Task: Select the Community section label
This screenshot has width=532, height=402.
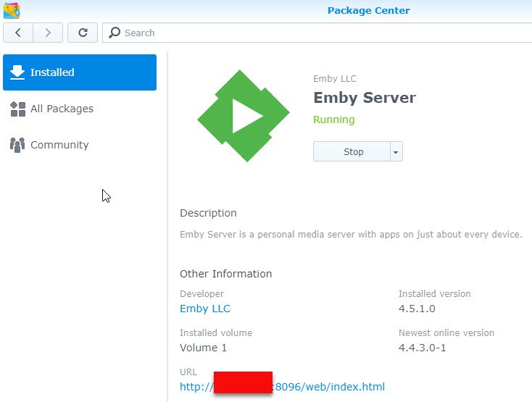Action: [x=59, y=145]
